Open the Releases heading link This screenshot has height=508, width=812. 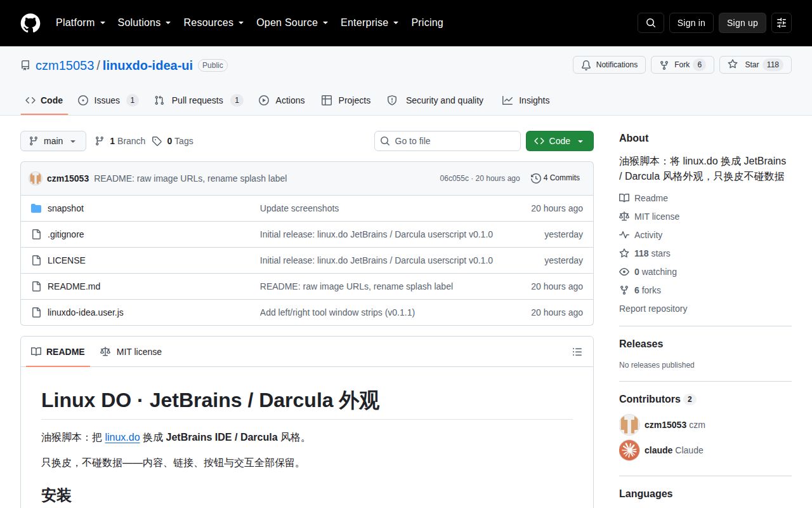coord(641,344)
